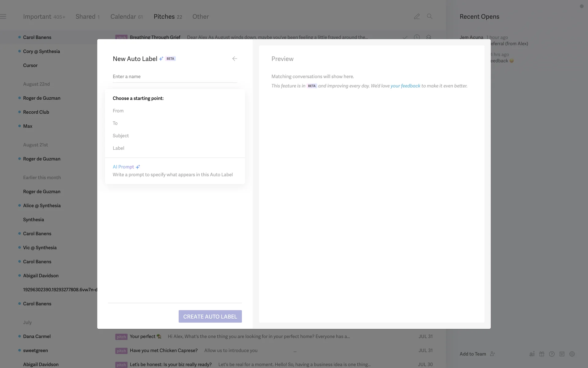Open the Dana Carmel conversation
The image size is (588, 368).
37,336
